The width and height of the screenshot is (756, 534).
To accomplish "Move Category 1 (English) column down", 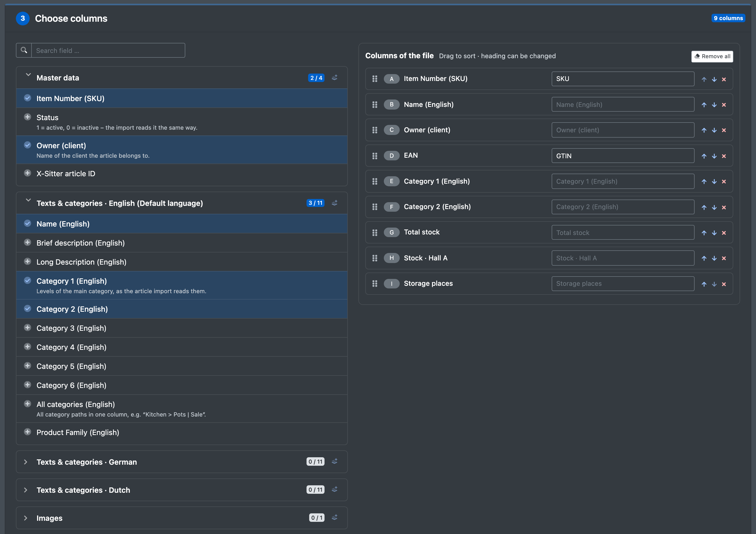I will click(x=714, y=182).
